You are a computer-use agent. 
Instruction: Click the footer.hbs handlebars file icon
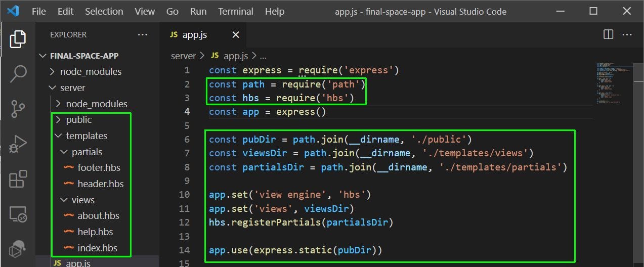click(69, 167)
